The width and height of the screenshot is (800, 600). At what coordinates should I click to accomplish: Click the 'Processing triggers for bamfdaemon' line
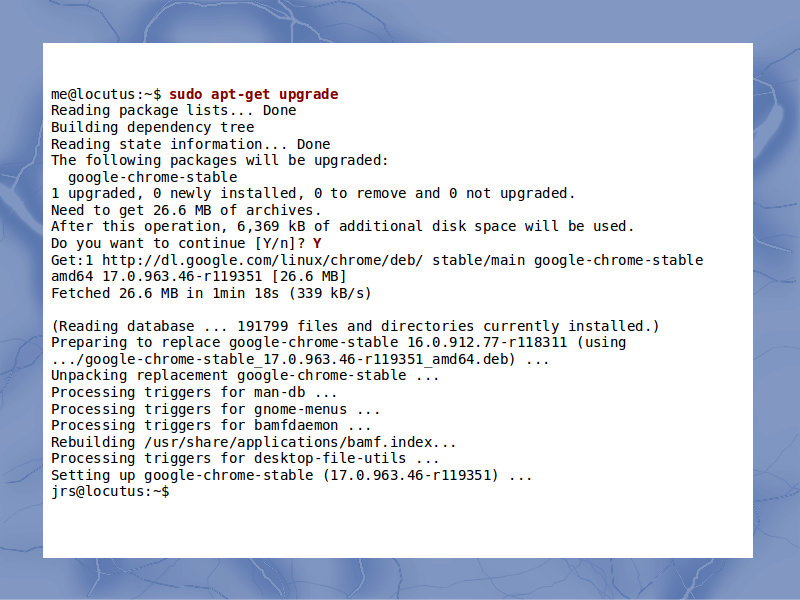[x=211, y=426]
